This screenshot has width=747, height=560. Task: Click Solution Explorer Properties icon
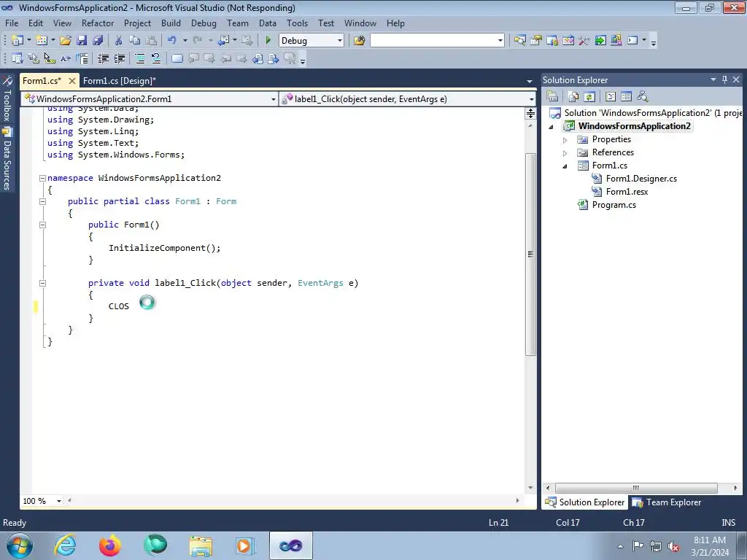point(552,97)
